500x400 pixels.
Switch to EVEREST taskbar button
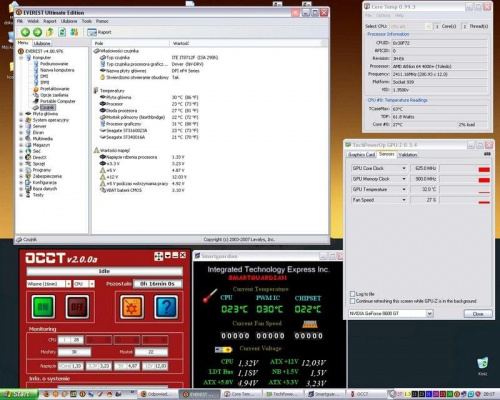point(199,394)
